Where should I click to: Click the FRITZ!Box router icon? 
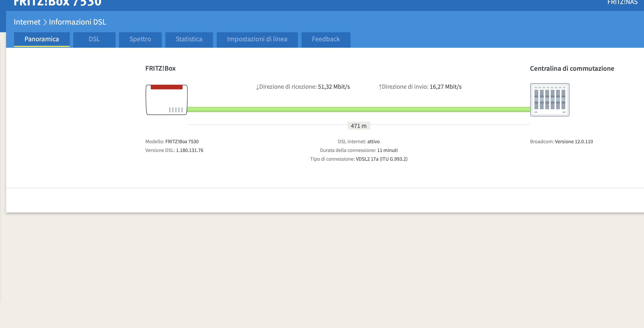tap(167, 100)
